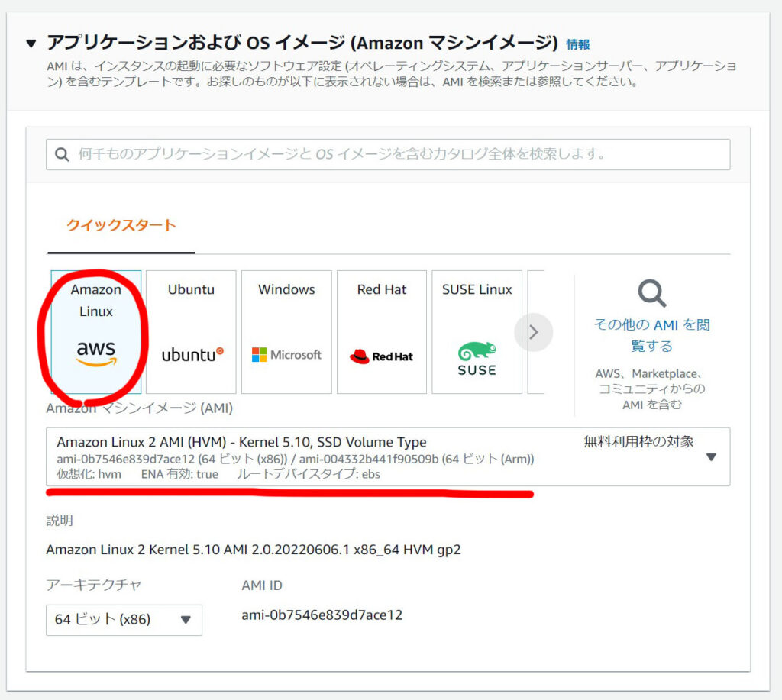Click the その他の AMI を閲覧する link
Image resolution: width=782 pixels, height=700 pixels.
pos(651,335)
